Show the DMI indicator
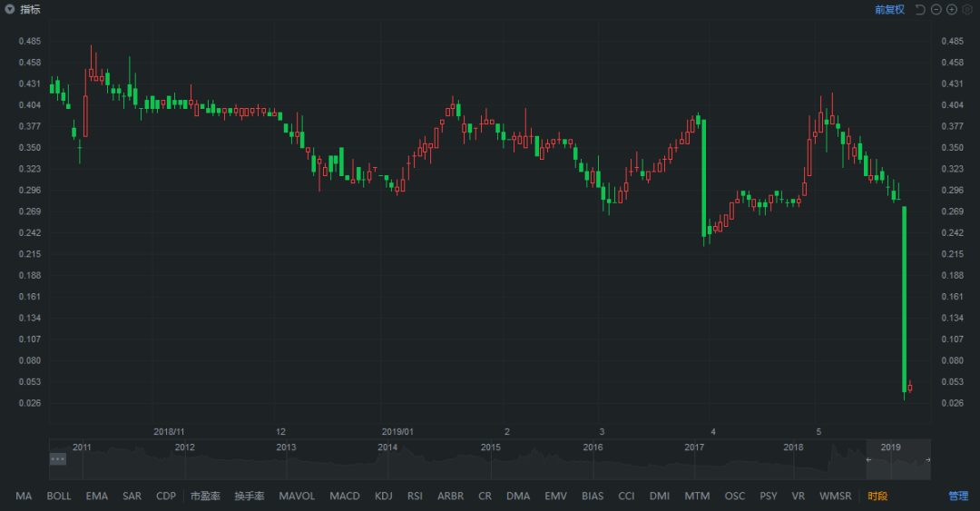980x511 pixels. pyautogui.click(x=660, y=496)
